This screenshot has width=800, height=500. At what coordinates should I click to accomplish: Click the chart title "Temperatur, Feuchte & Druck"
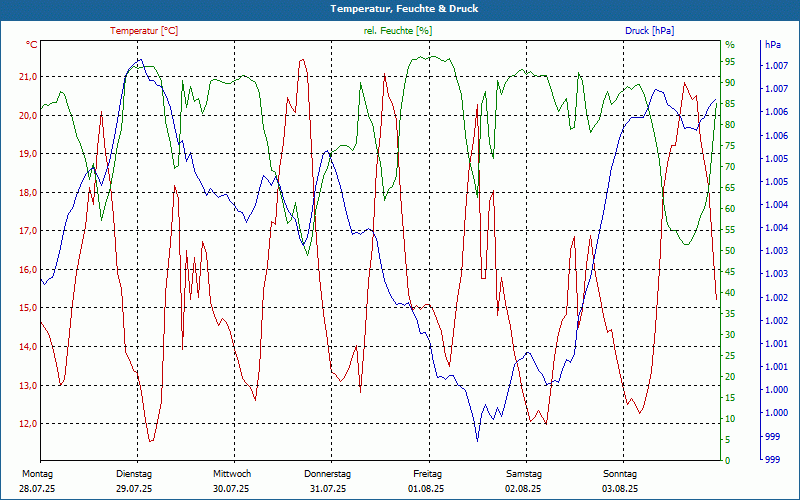click(404, 9)
